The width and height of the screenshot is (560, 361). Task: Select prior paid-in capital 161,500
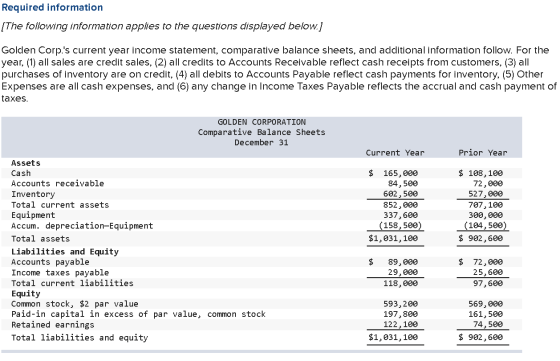(486, 314)
